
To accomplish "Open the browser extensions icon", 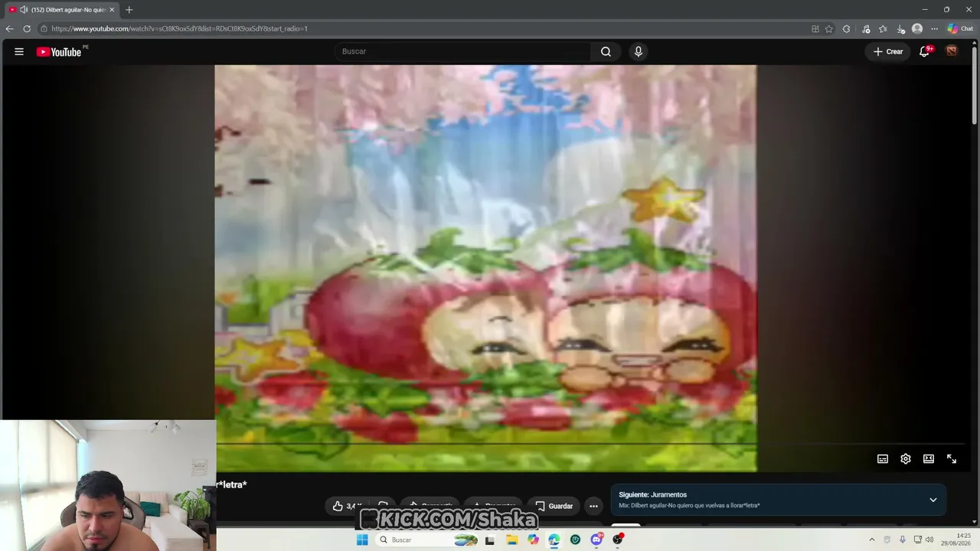I will (x=846, y=29).
